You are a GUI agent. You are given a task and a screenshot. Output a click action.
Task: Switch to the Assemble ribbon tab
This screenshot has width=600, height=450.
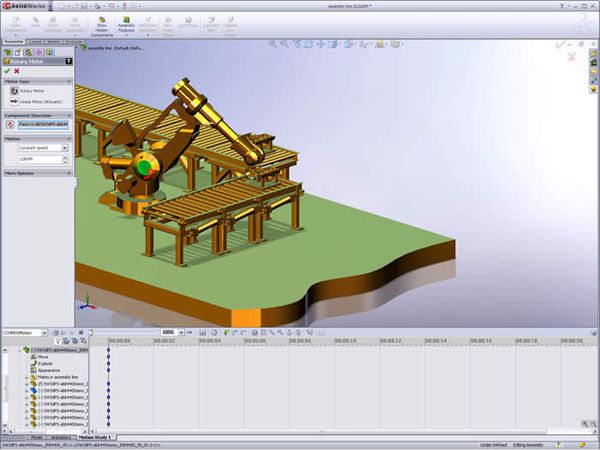(x=14, y=42)
